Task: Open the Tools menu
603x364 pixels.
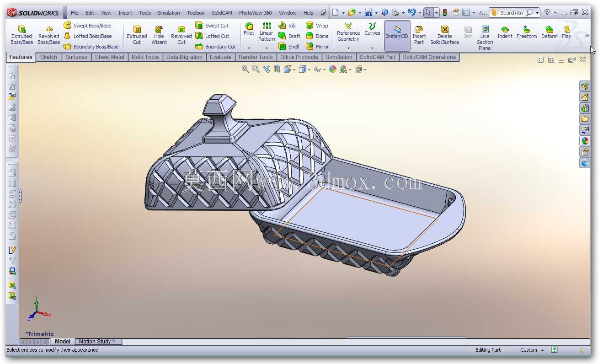Action: point(145,13)
